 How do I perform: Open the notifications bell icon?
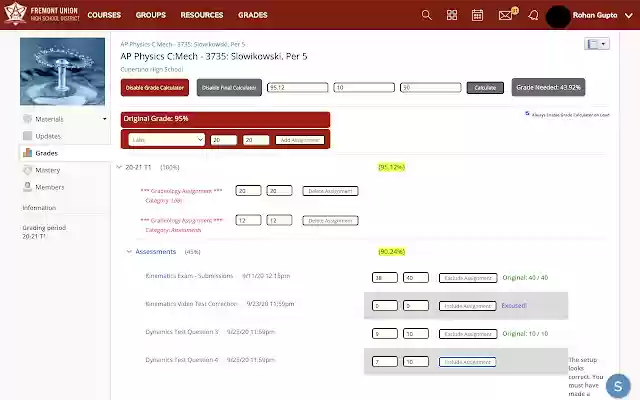click(533, 16)
